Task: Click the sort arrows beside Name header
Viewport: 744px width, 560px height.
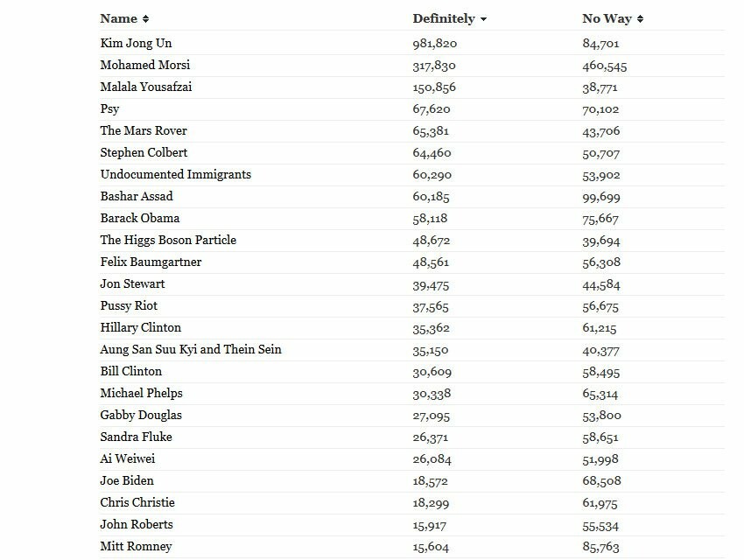Action: point(145,19)
